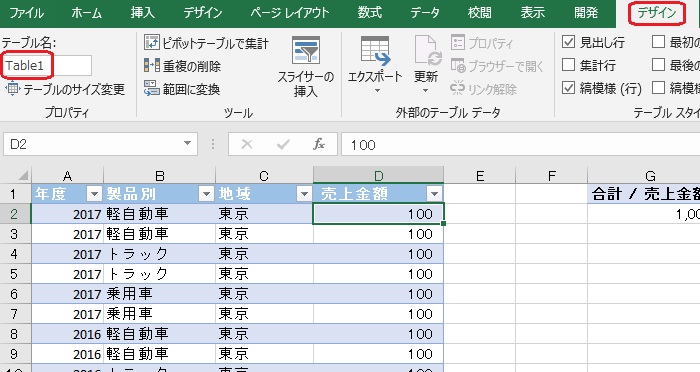Open the ページ レイアウト tab

point(290,13)
